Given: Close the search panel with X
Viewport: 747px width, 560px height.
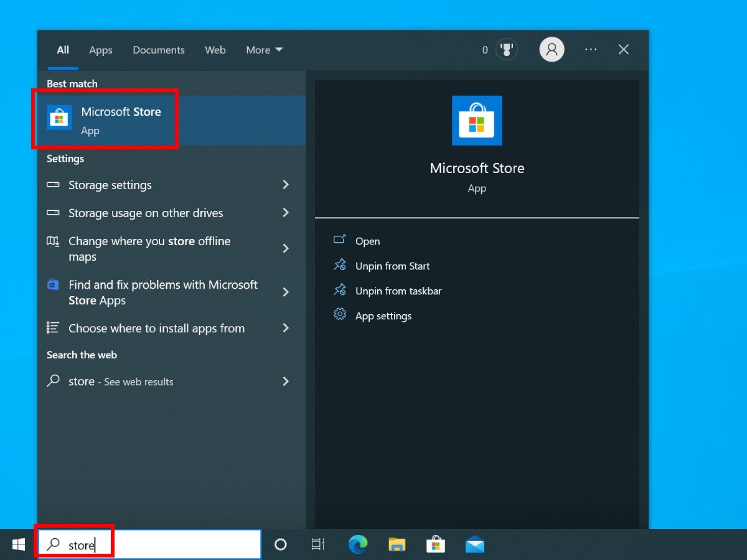Looking at the screenshot, I should (x=624, y=50).
